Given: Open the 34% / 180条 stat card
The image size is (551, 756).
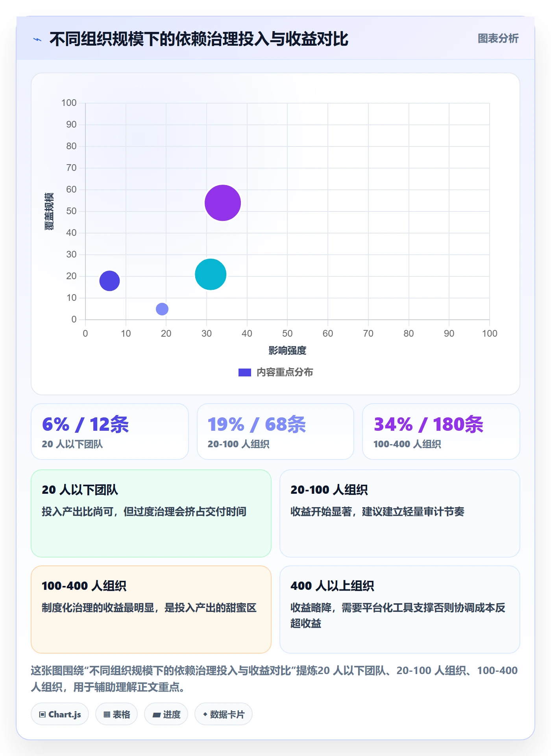Looking at the screenshot, I should click(441, 432).
